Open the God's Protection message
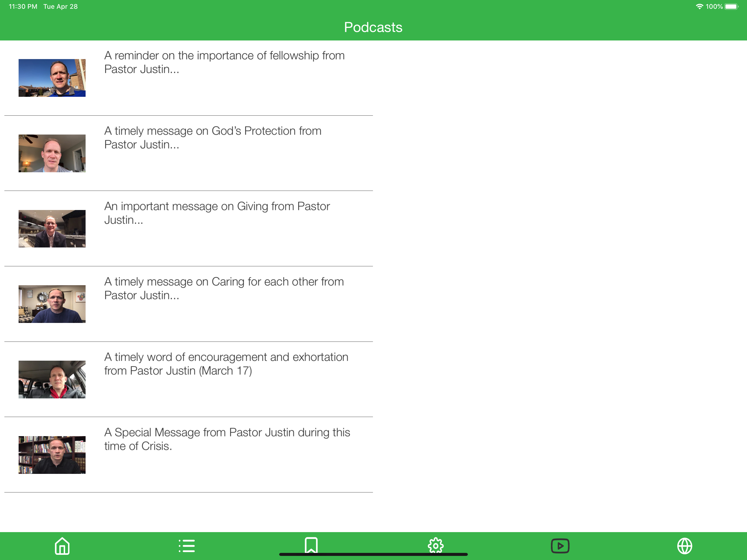747x560 pixels. [213, 138]
